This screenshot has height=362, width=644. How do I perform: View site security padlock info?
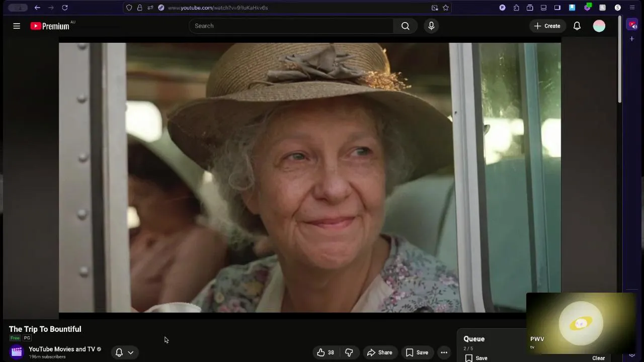click(x=140, y=8)
